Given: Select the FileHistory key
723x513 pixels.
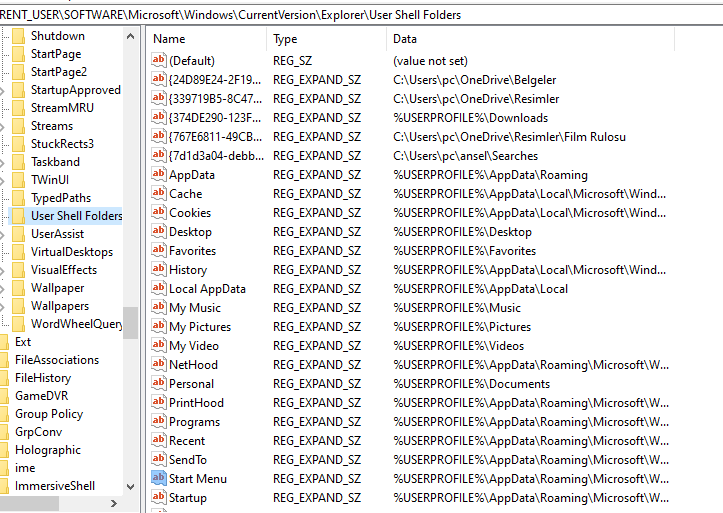Looking at the screenshot, I should [x=43, y=378].
